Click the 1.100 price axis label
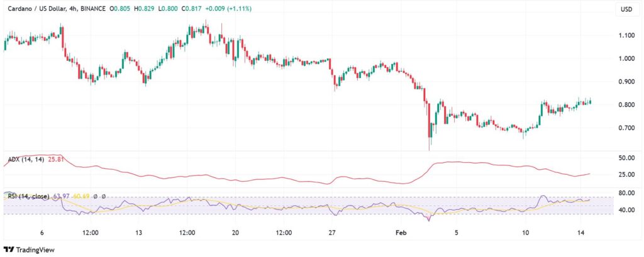644x257 pixels. point(625,36)
